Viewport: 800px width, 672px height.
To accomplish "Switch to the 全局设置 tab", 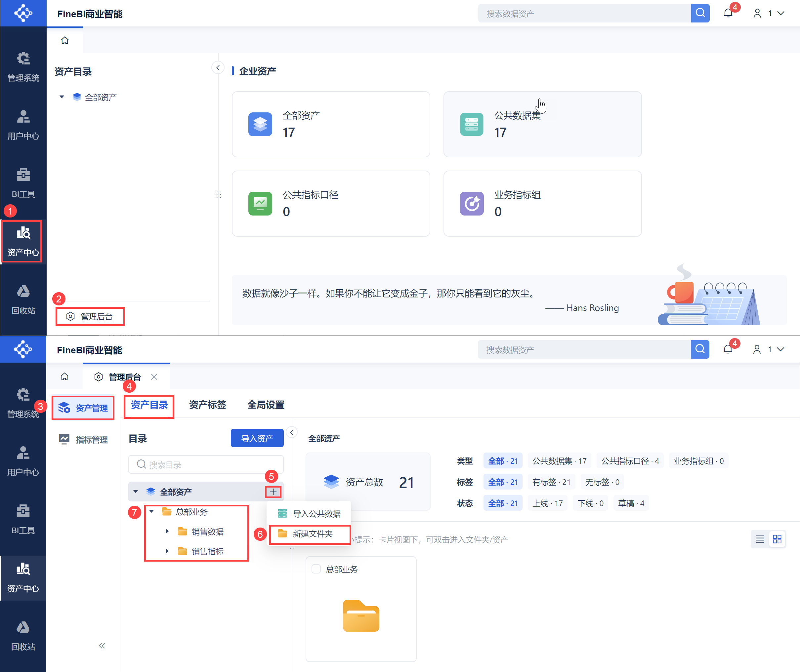I will click(266, 405).
